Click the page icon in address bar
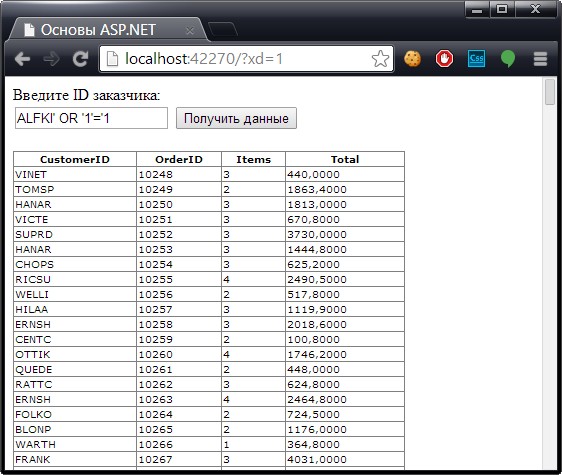Viewport: 562px width, 475px height. click(x=112, y=59)
